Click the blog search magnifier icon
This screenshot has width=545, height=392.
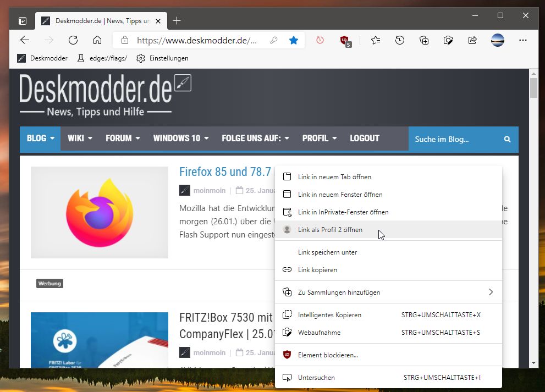click(x=508, y=139)
